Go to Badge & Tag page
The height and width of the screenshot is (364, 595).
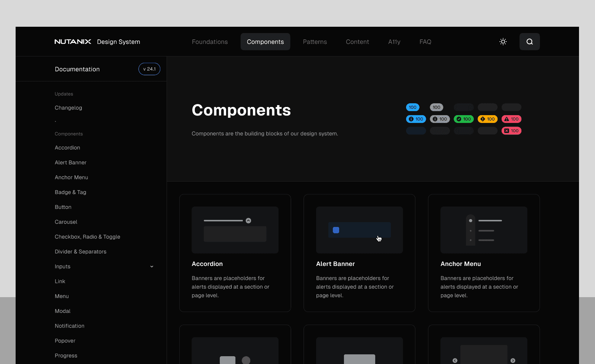71,192
